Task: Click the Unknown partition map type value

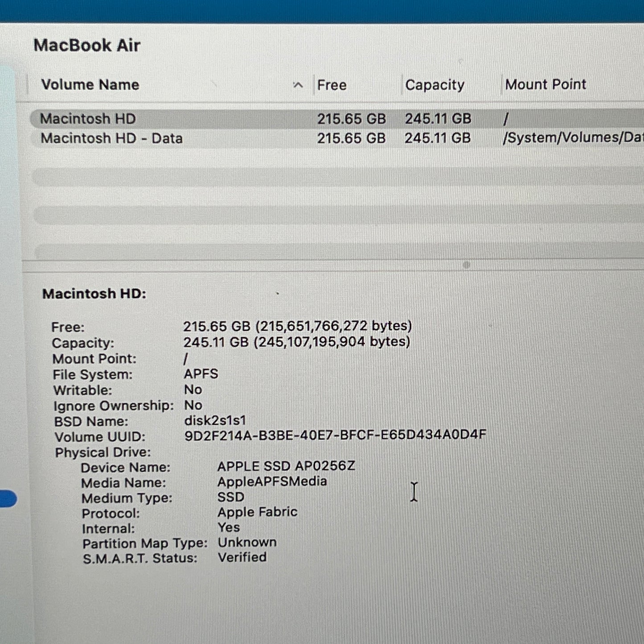Action: tap(247, 542)
